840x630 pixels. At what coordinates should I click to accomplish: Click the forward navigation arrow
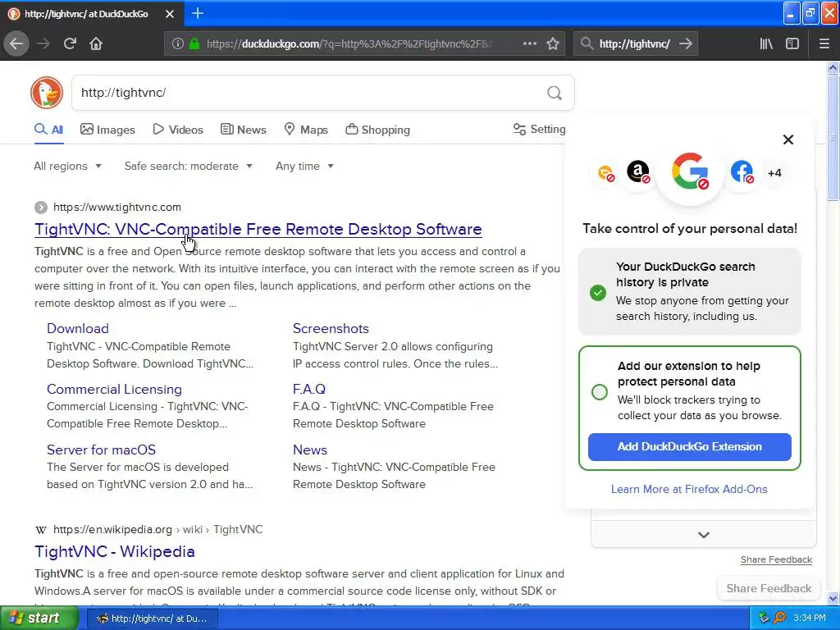[43, 43]
